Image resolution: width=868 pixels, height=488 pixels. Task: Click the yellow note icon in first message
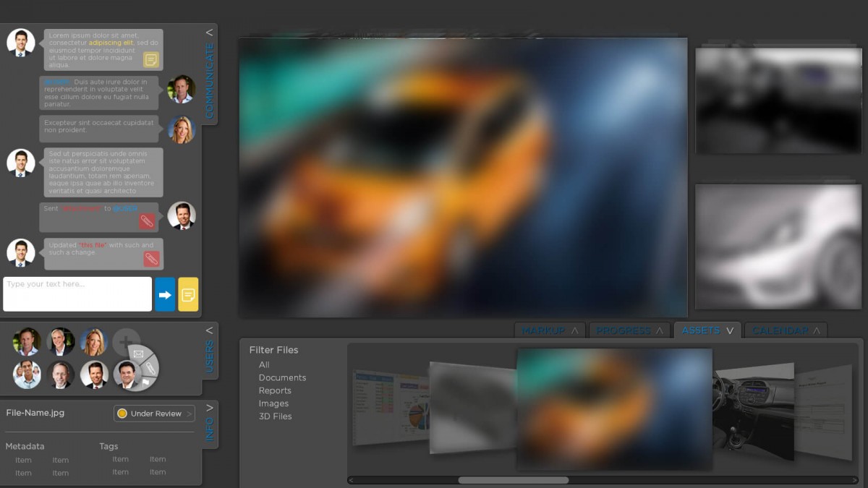(151, 60)
